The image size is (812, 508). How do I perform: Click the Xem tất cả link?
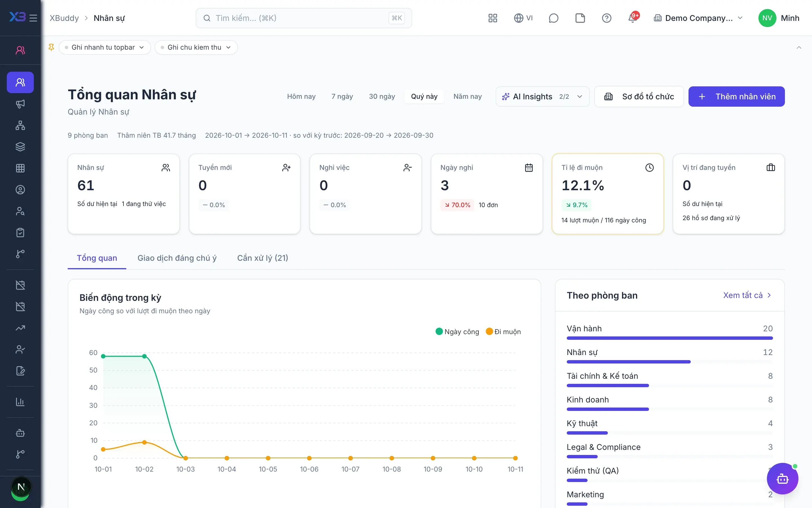pyautogui.click(x=747, y=295)
